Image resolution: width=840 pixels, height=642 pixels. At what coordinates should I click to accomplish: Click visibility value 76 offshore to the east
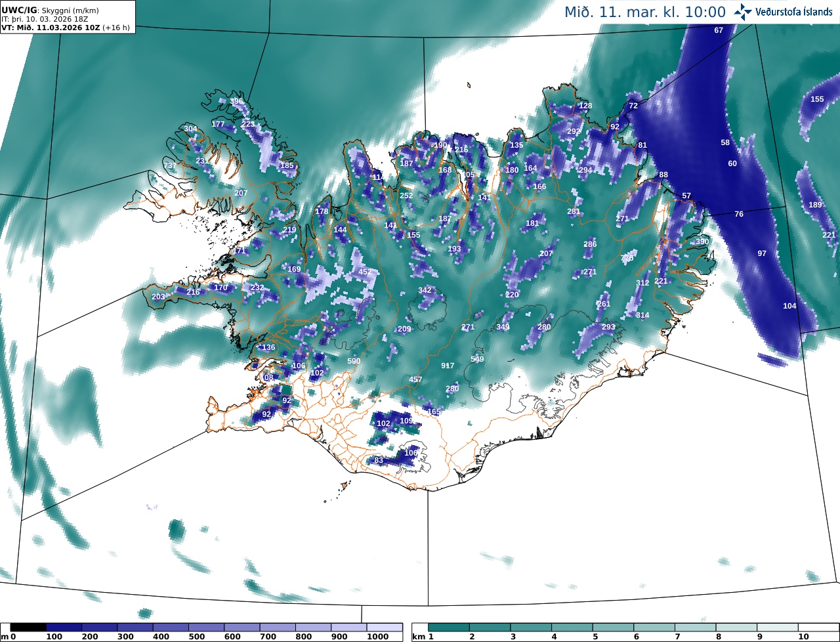(739, 214)
